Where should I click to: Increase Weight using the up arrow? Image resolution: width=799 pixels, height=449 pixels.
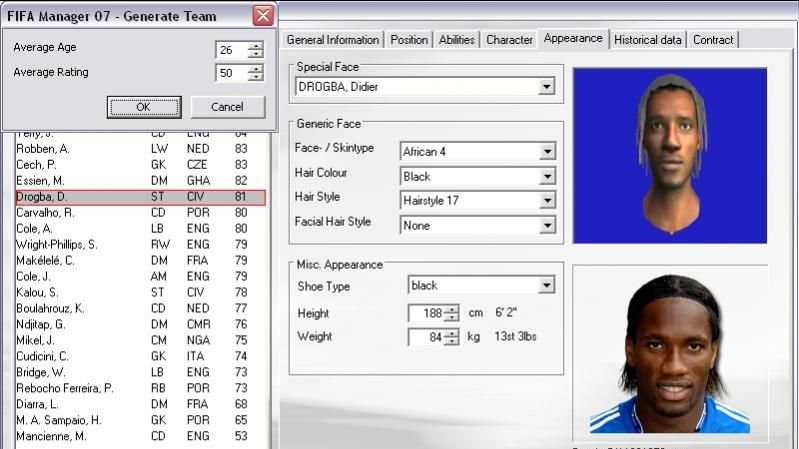[x=451, y=333]
